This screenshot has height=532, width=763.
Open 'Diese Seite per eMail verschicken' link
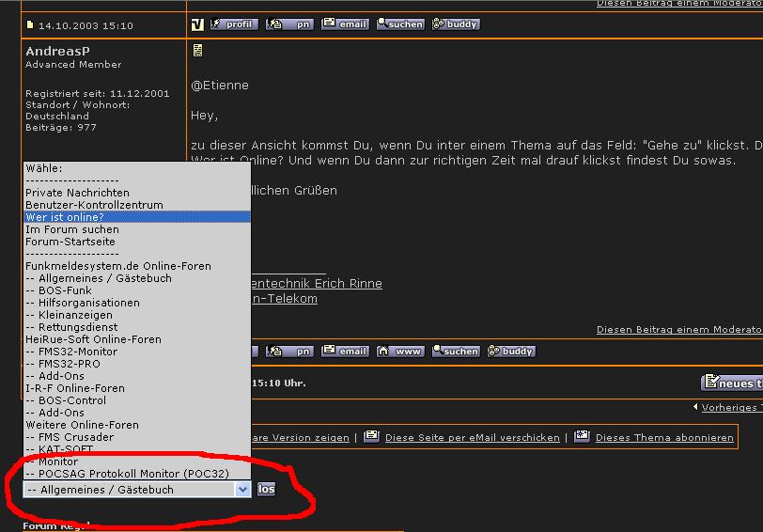tap(472, 437)
